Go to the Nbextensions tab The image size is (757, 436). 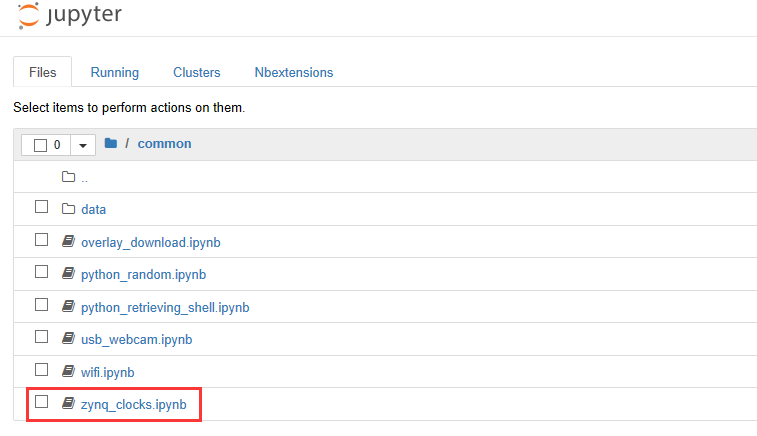[294, 72]
